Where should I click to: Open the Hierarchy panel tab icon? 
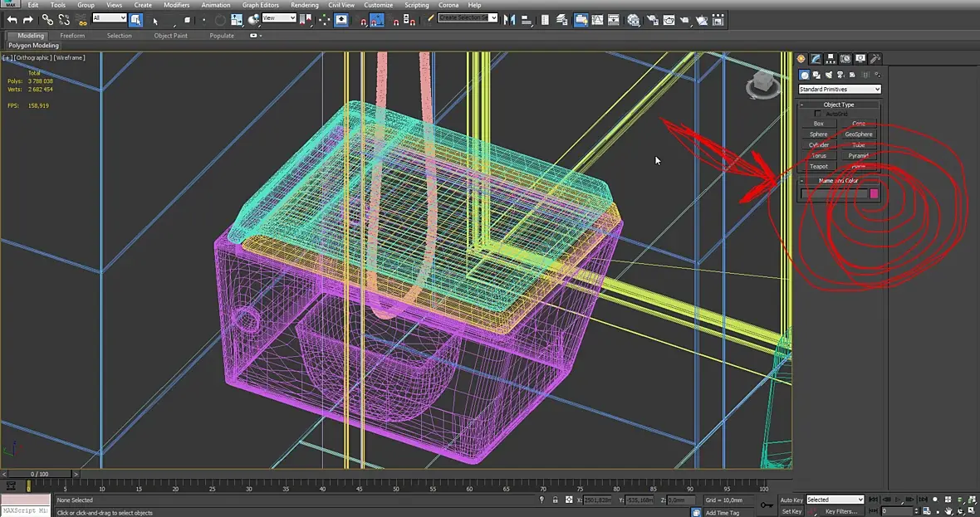[x=831, y=59]
